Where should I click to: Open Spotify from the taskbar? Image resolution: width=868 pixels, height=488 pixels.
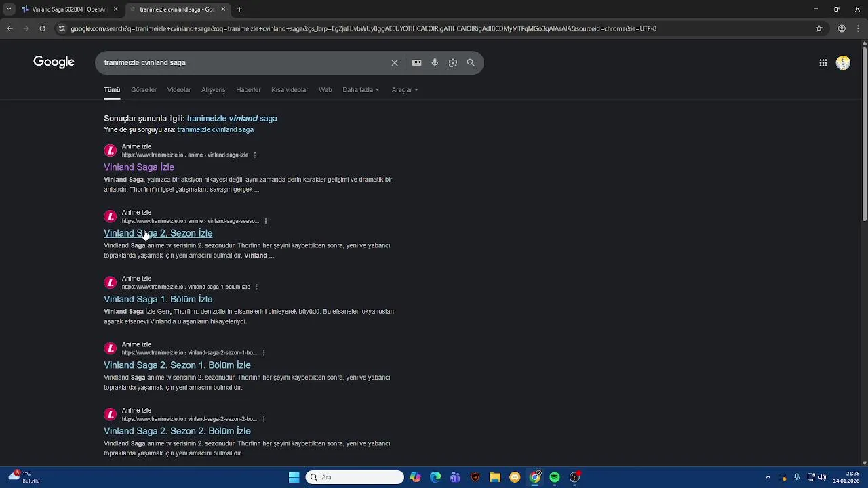(x=555, y=477)
